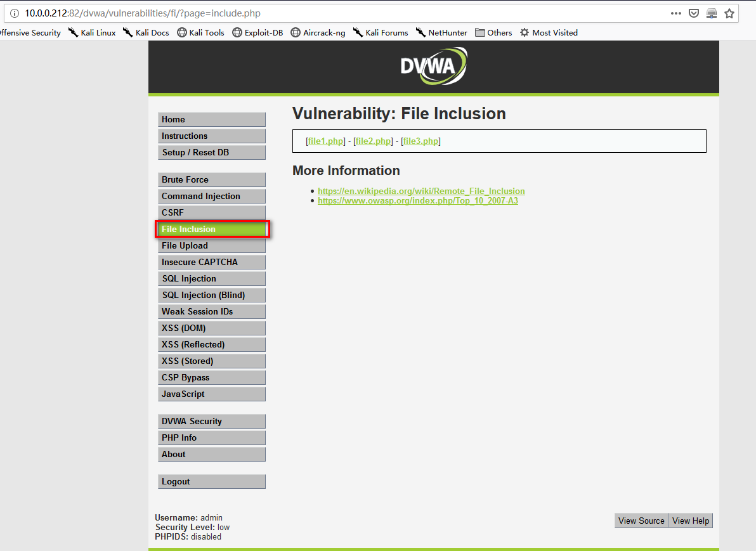Open the file1.php link

(x=325, y=141)
